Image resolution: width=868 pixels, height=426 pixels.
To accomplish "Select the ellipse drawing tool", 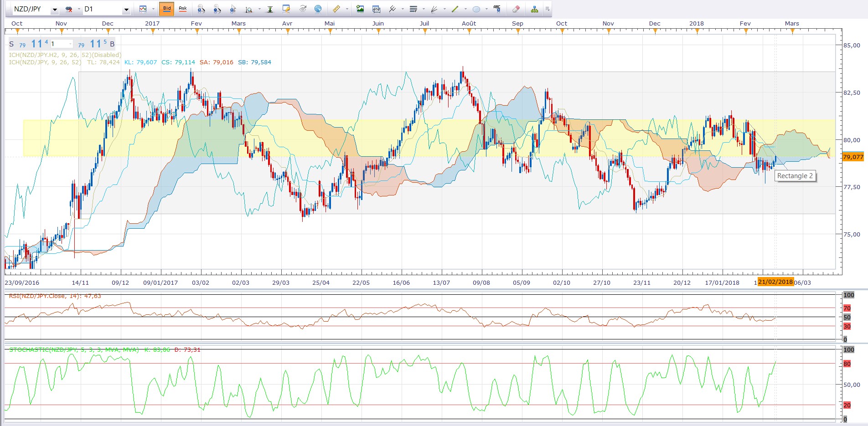I will click(476, 9).
